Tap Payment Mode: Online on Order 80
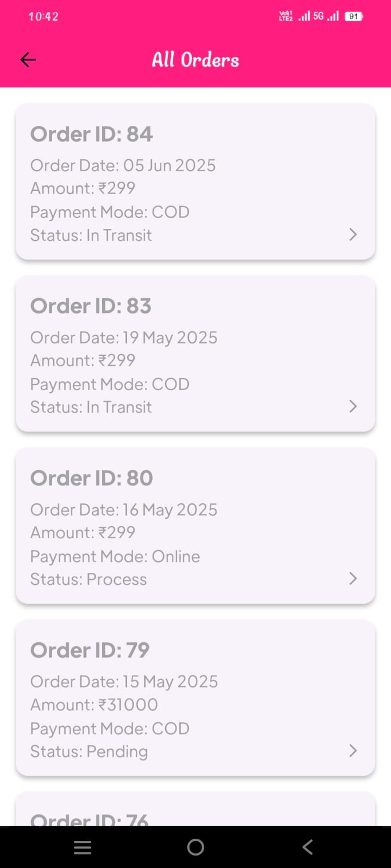The width and height of the screenshot is (391, 868). (115, 556)
